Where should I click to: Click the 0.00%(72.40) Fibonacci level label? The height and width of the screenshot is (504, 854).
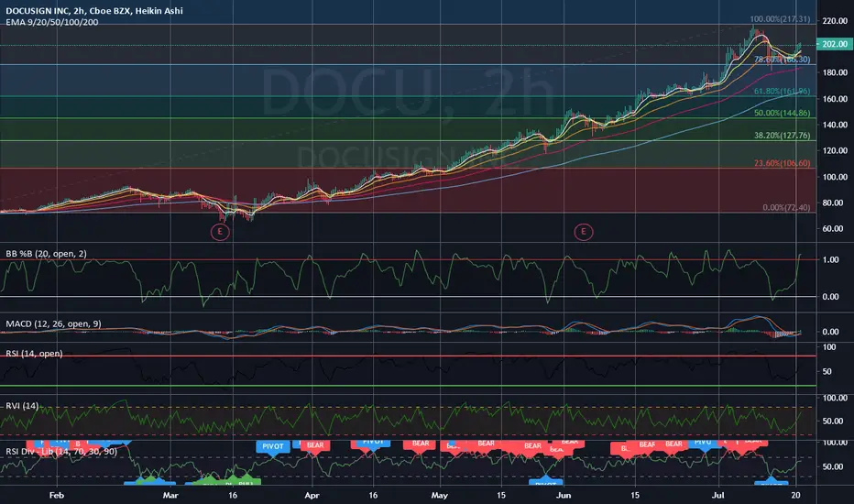click(x=786, y=208)
